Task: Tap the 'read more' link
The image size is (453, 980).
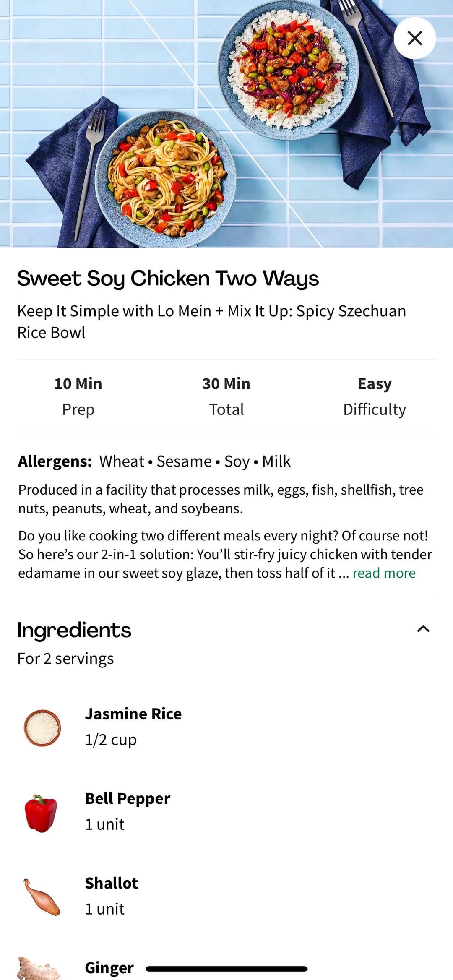Action: [x=384, y=573]
